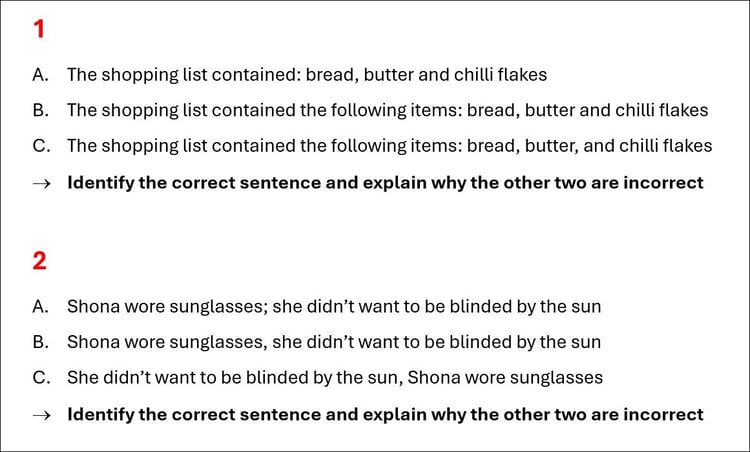Click bold instruction under question 2
The image size is (750, 452).
[385, 415]
